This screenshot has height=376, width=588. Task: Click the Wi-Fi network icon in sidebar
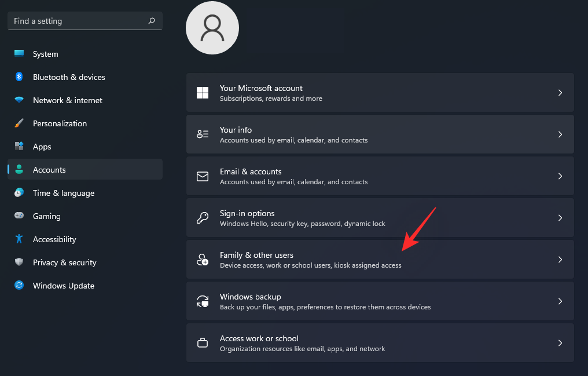pyautogui.click(x=19, y=100)
